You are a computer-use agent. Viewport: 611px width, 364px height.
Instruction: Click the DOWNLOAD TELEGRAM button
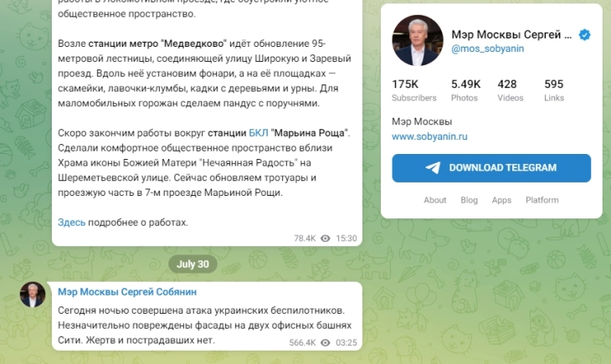(x=491, y=168)
